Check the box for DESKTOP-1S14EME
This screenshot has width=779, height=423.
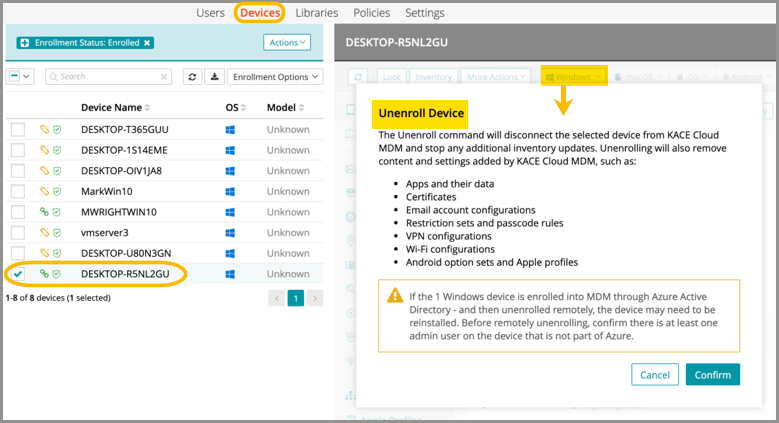pos(18,150)
